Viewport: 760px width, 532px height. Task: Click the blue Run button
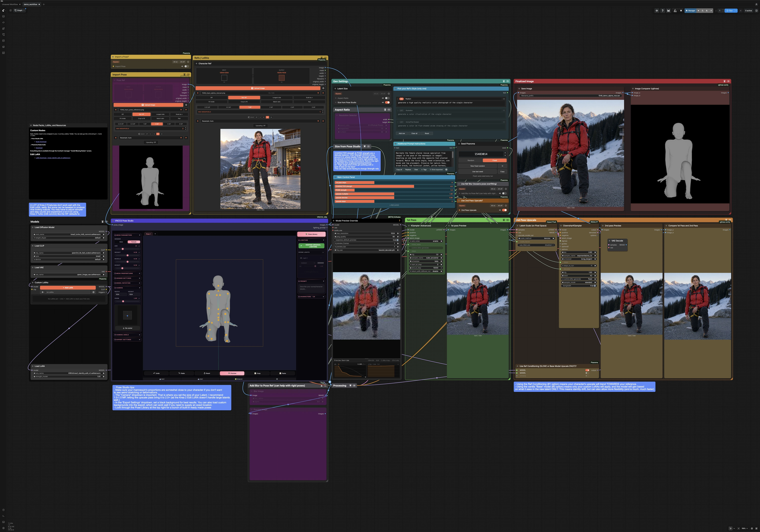click(x=730, y=11)
